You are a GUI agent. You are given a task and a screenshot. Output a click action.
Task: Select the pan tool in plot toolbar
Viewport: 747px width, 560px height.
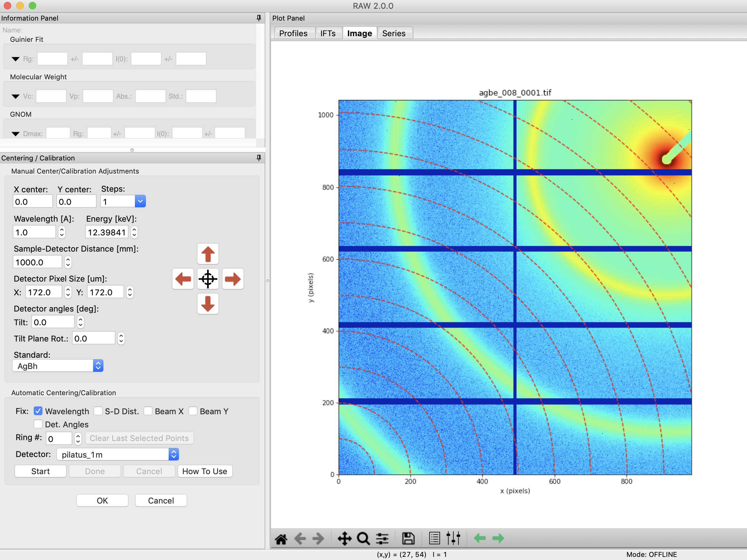click(x=344, y=539)
